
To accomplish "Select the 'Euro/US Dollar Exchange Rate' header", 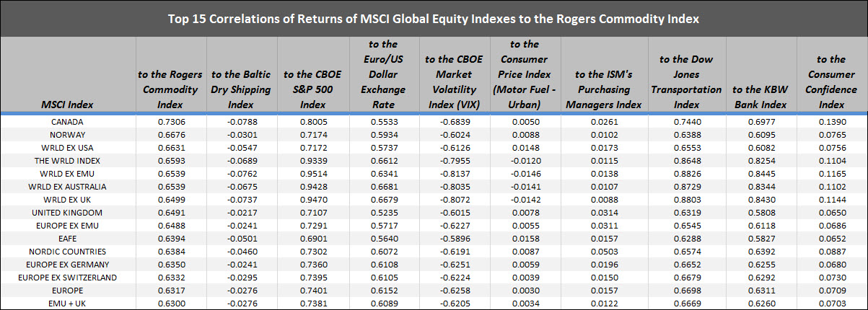I will (x=384, y=74).
